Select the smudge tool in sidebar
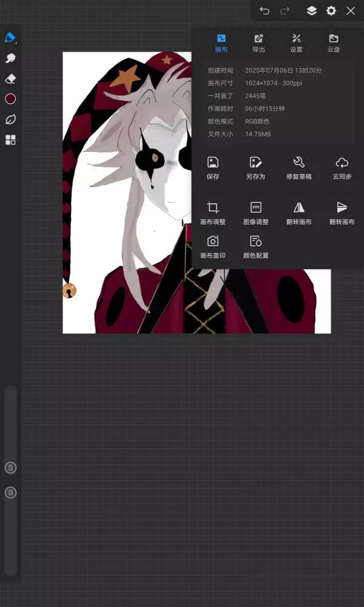This screenshot has width=364, height=607. (x=10, y=58)
